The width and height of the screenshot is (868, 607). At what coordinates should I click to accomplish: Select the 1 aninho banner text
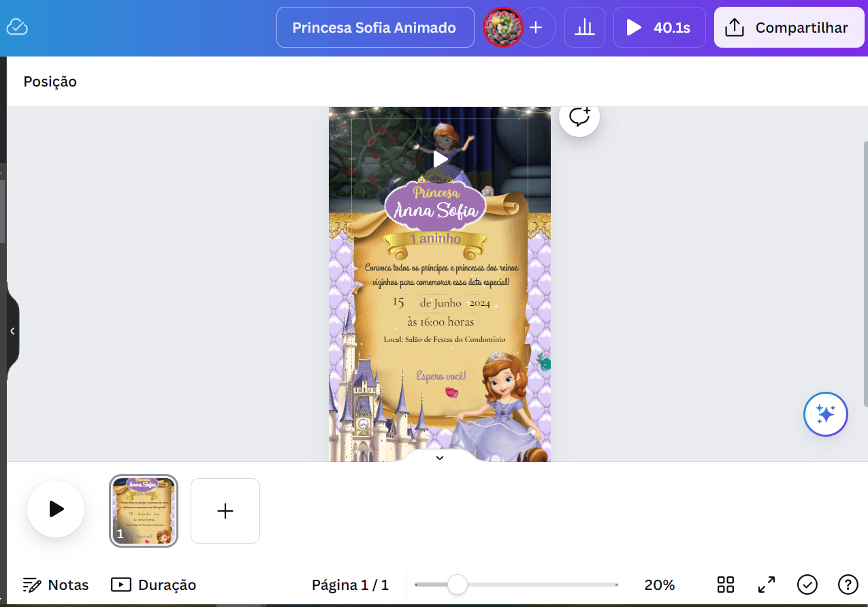click(435, 239)
